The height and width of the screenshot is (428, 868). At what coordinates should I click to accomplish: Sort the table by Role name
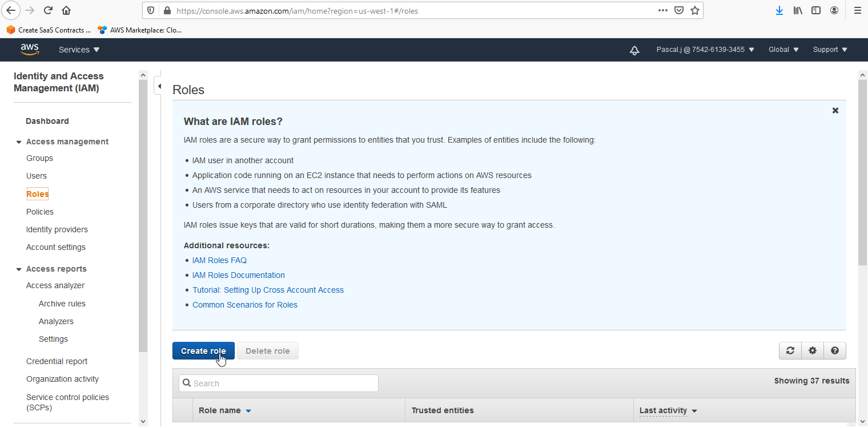(x=225, y=410)
